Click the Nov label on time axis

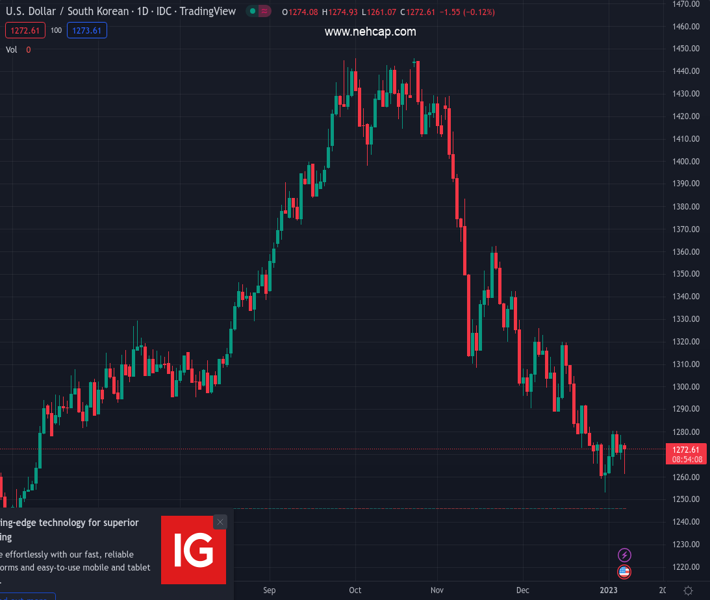[437, 591]
